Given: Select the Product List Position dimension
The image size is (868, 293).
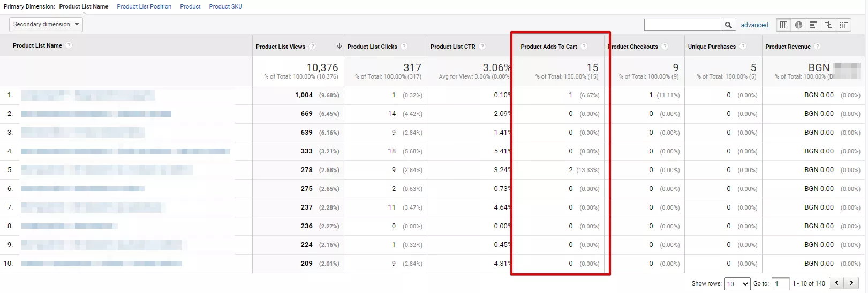Looking at the screenshot, I should (144, 6).
